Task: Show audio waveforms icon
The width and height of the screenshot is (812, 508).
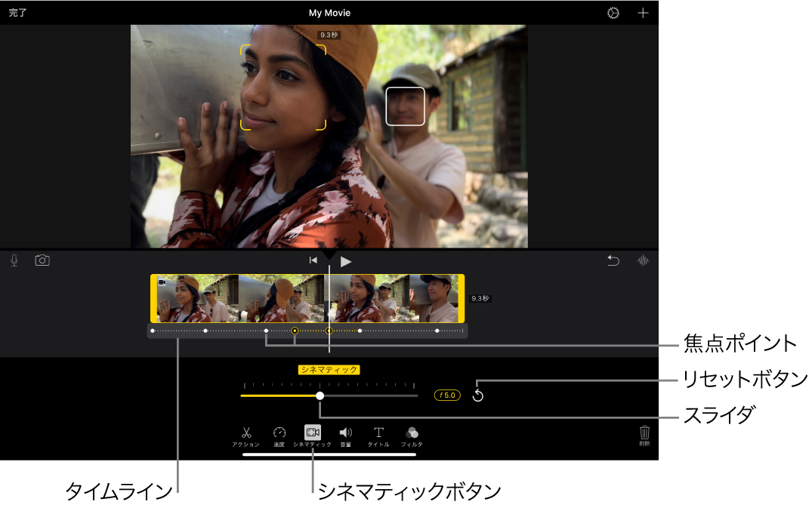Action: tap(643, 260)
